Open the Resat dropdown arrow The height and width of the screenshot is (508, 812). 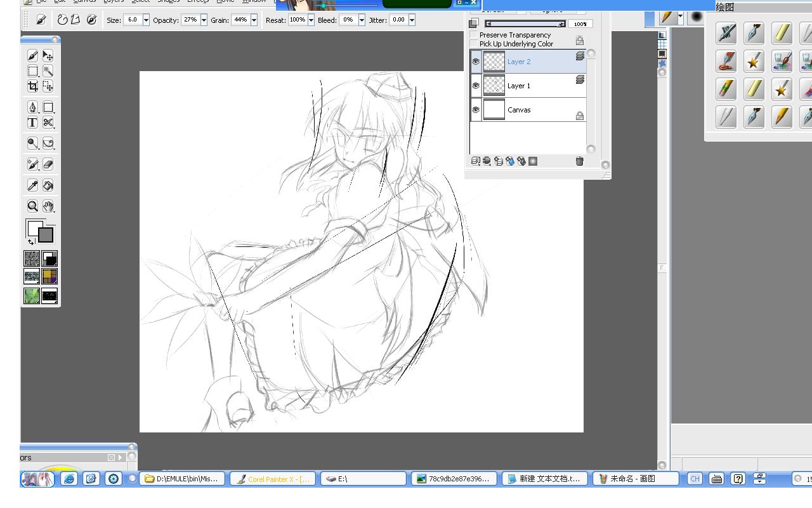pyautogui.click(x=311, y=20)
